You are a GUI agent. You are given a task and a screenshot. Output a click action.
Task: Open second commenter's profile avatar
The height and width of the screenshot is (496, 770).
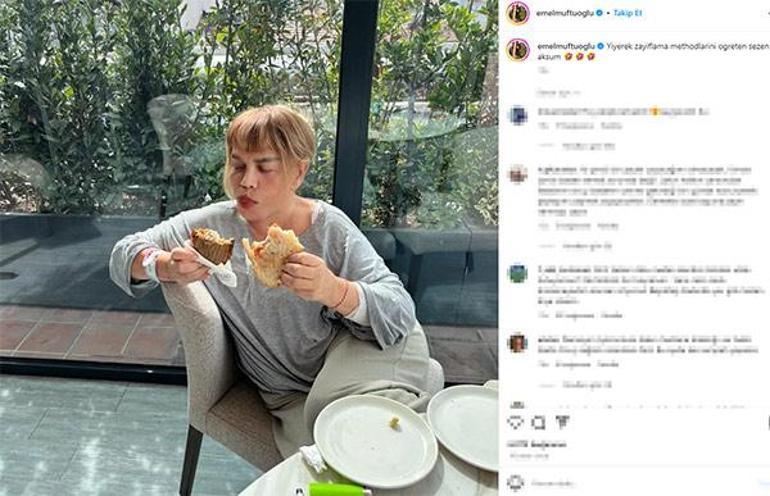(517, 174)
